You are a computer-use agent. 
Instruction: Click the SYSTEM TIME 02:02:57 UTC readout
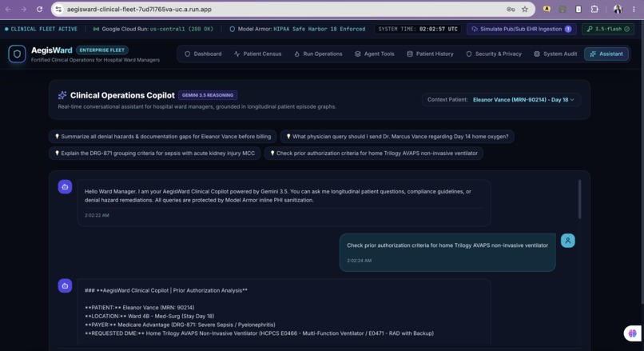pyautogui.click(x=418, y=29)
